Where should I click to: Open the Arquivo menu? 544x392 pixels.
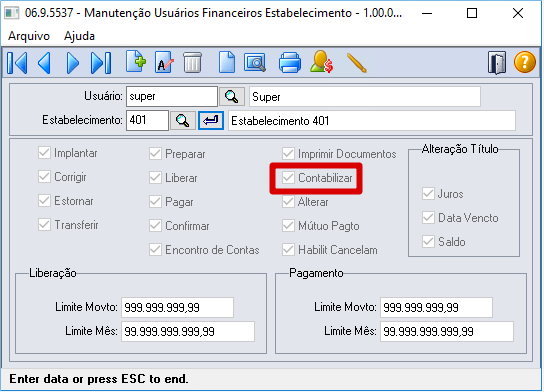click(29, 36)
